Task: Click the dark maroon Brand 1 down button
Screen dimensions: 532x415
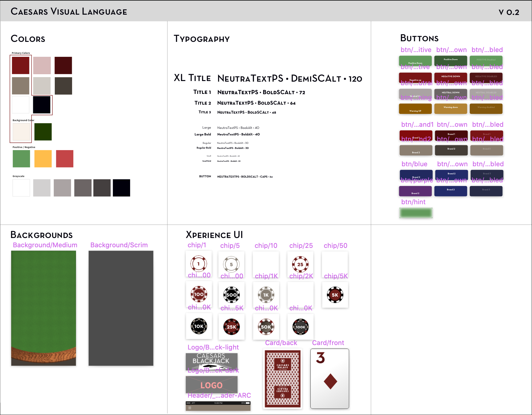Action: 451,135
